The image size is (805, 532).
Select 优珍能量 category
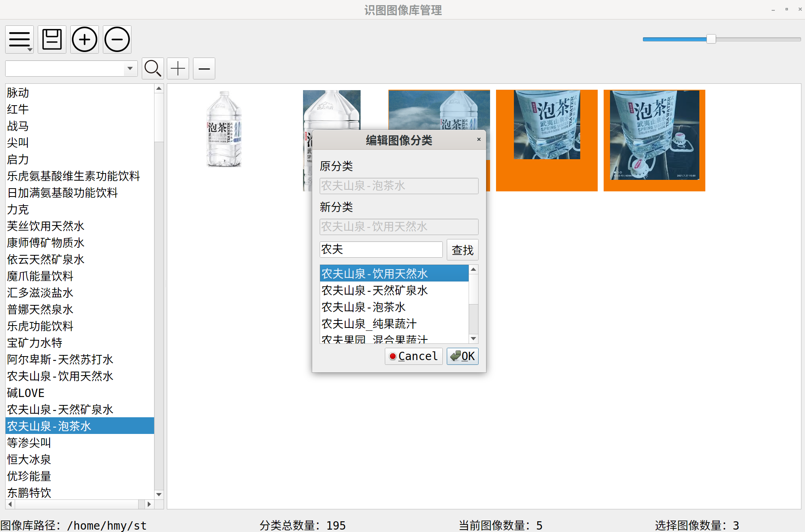[x=79, y=476]
